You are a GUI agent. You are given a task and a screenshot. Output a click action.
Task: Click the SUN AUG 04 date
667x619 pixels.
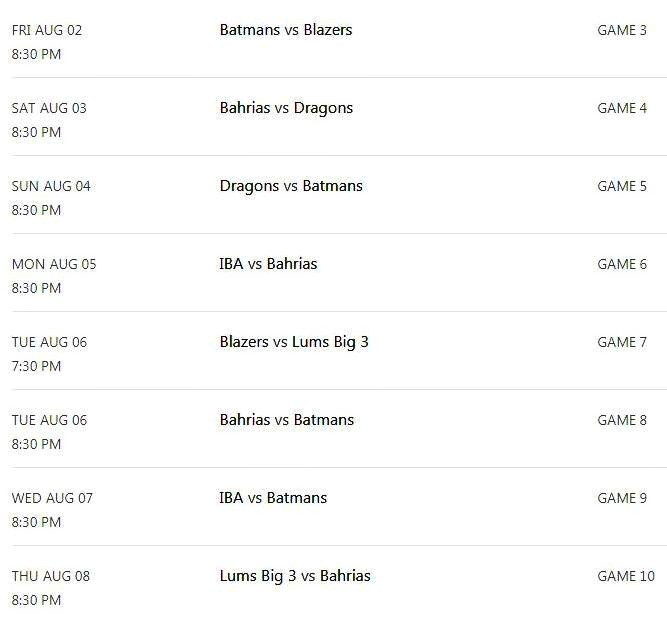click(51, 186)
